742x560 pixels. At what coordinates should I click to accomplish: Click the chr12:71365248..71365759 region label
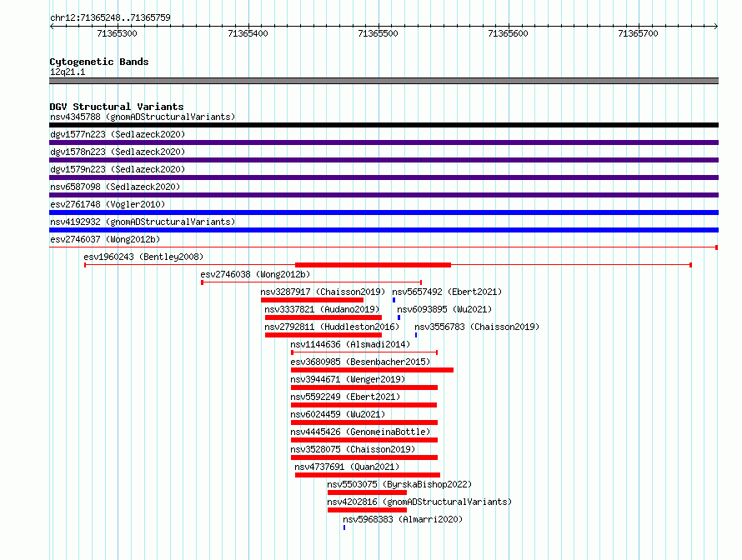coord(110,17)
